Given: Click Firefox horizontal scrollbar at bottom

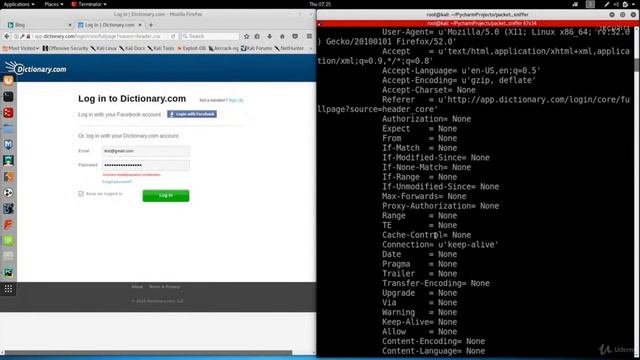Looking at the screenshot, I should [149, 353].
